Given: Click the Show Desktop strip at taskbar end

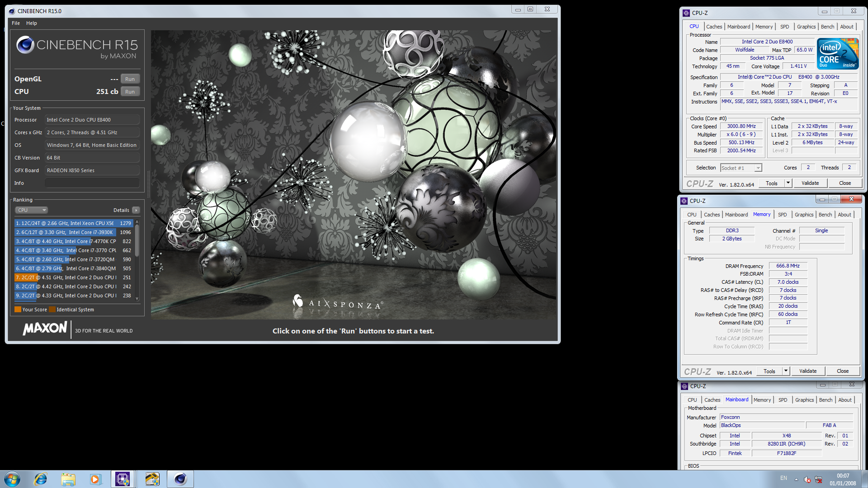Looking at the screenshot, I should [x=864, y=479].
